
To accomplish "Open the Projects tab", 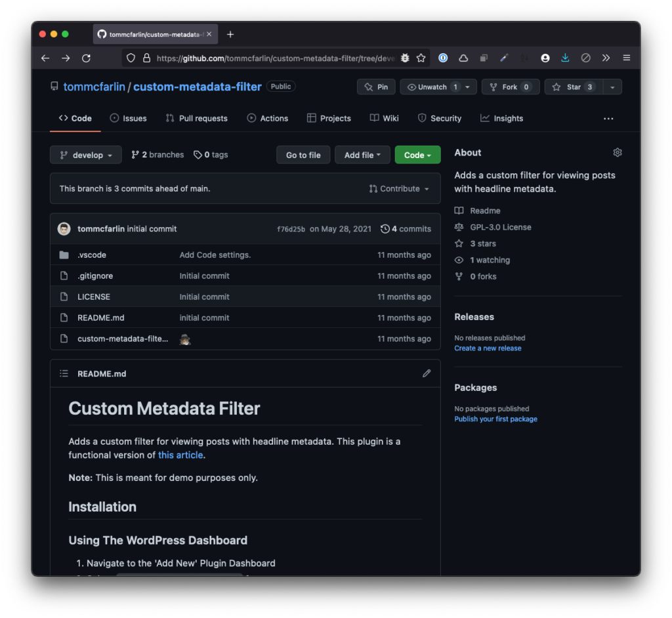I will click(329, 118).
